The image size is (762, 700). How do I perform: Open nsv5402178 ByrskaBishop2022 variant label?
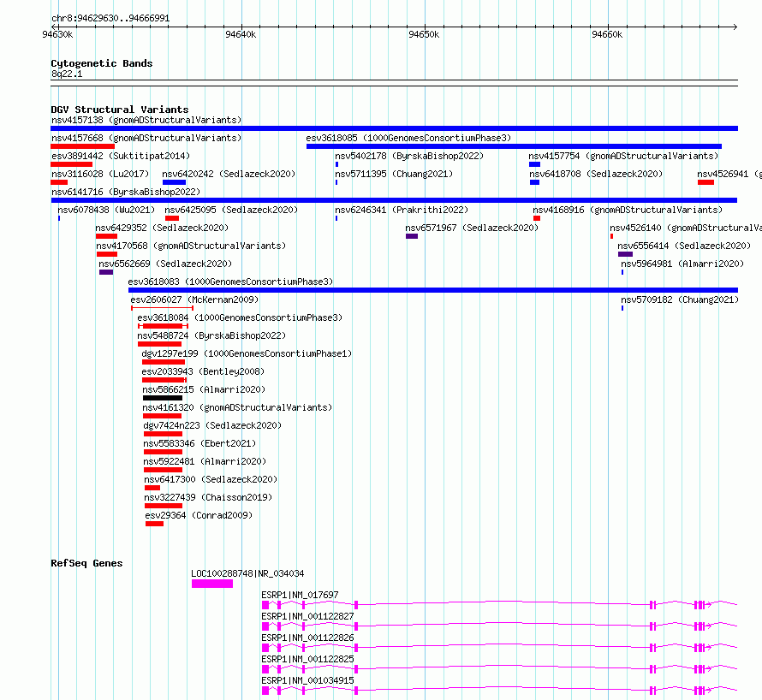click(409, 156)
